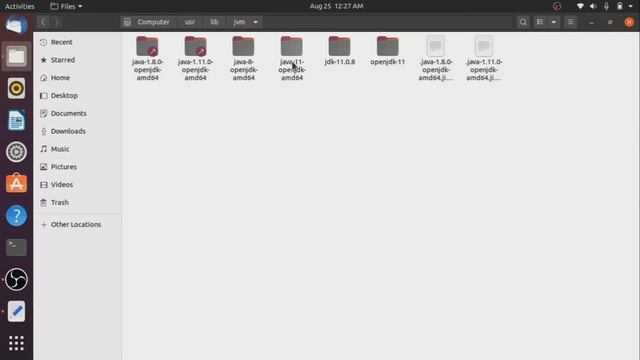Open Videos in the sidebar
The height and width of the screenshot is (360, 640).
pos(78,184)
